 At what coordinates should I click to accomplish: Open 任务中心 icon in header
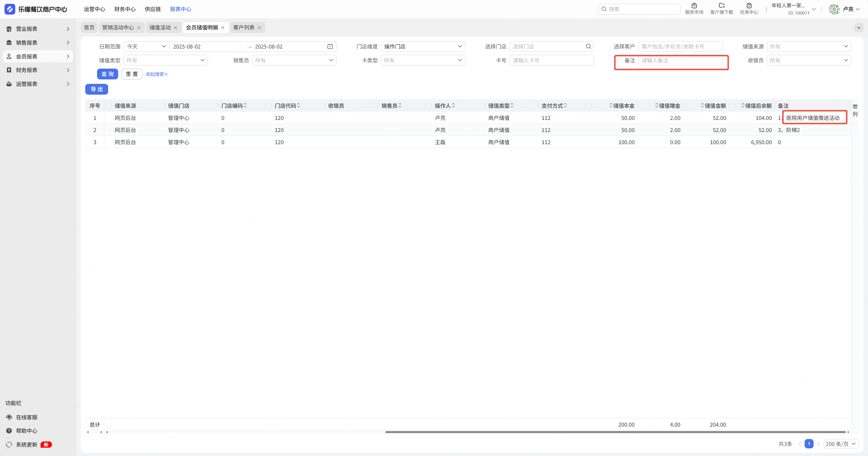(x=749, y=6)
